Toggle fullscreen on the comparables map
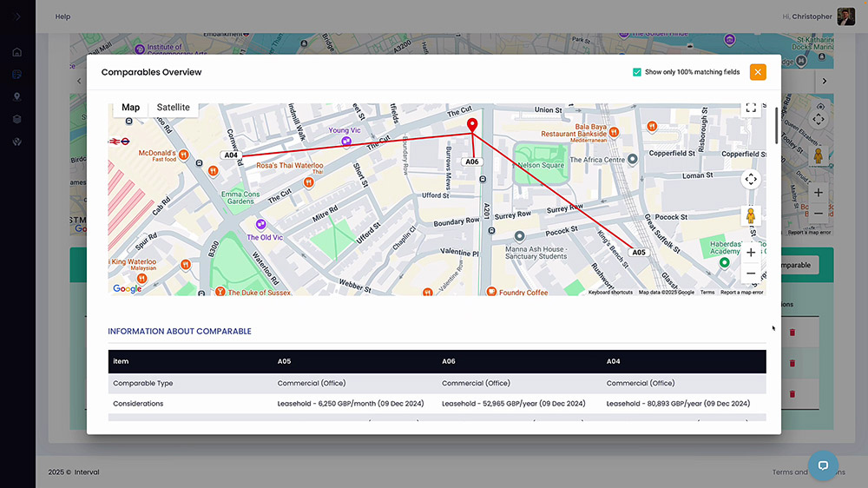Image resolution: width=868 pixels, height=488 pixels. pyautogui.click(x=751, y=108)
